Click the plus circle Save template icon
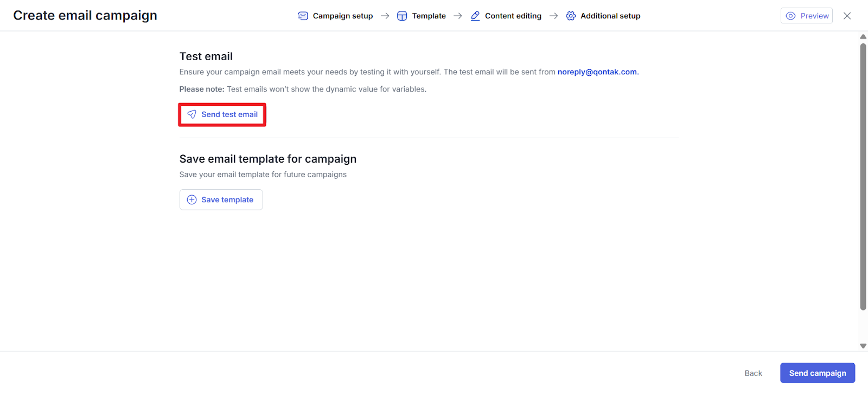This screenshot has width=868, height=393. pos(192,199)
